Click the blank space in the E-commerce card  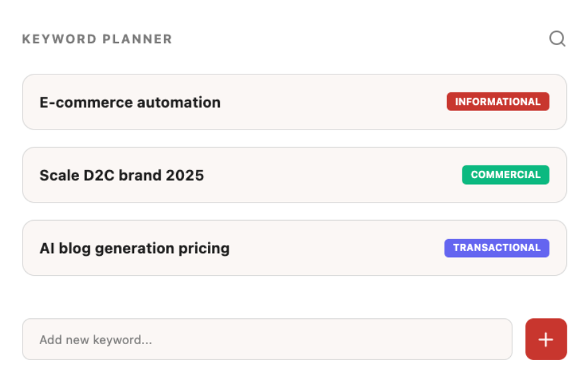click(332, 102)
